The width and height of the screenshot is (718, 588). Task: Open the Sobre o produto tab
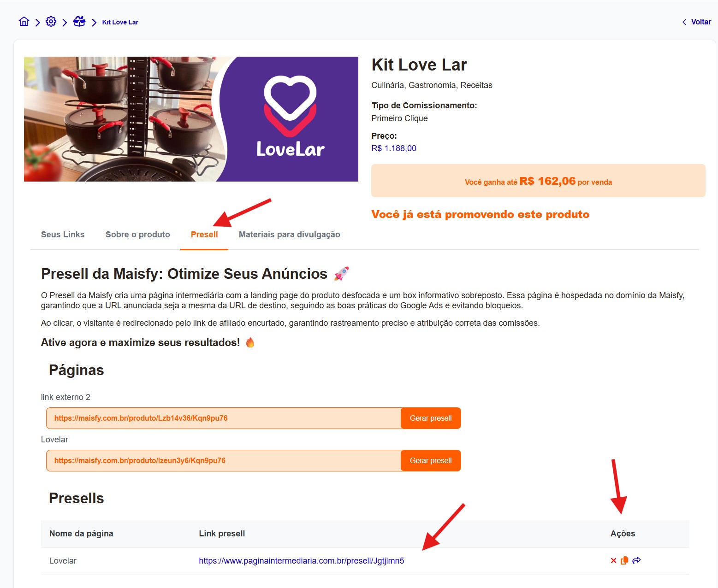pos(138,235)
